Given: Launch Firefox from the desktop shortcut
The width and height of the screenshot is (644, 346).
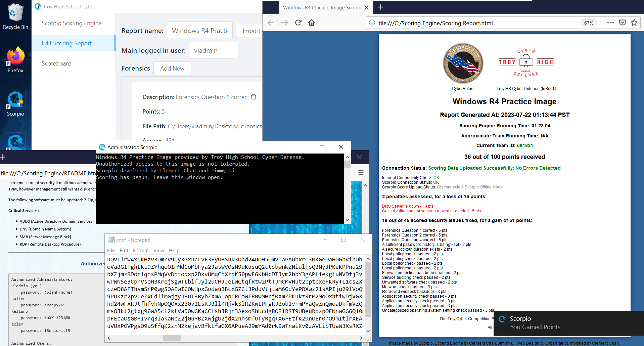Looking at the screenshot, I should pyautogui.click(x=15, y=60).
